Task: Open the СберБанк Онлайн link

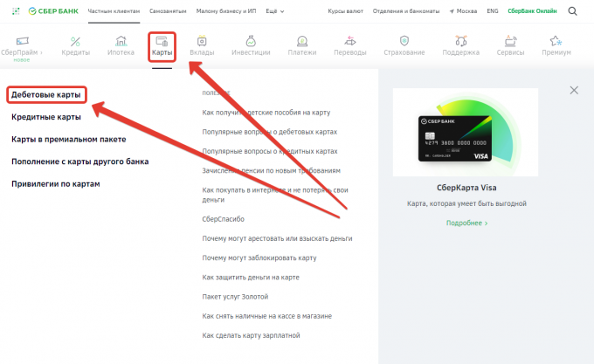Action: click(x=532, y=12)
